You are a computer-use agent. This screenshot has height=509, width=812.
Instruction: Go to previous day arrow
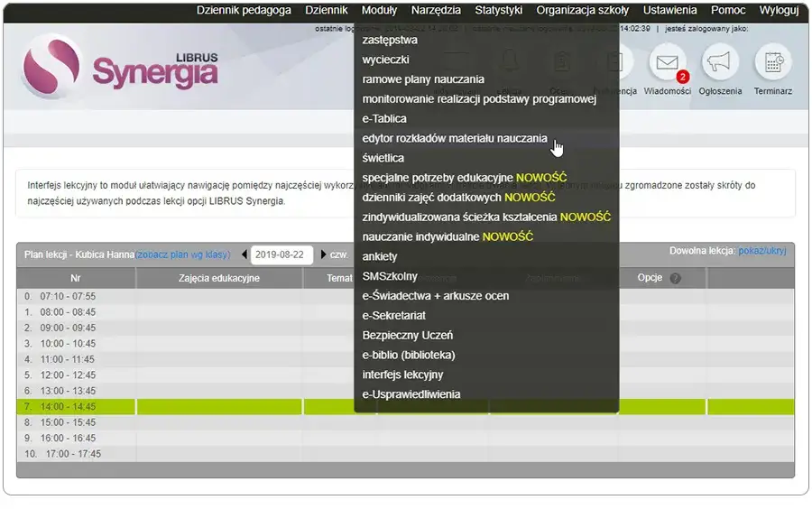coord(245,255)
